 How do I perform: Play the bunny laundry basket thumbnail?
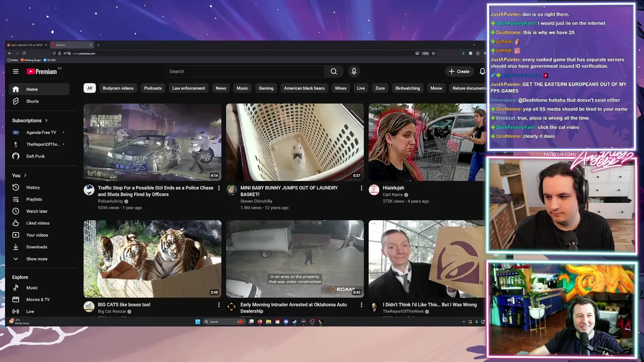pos(295,142)
